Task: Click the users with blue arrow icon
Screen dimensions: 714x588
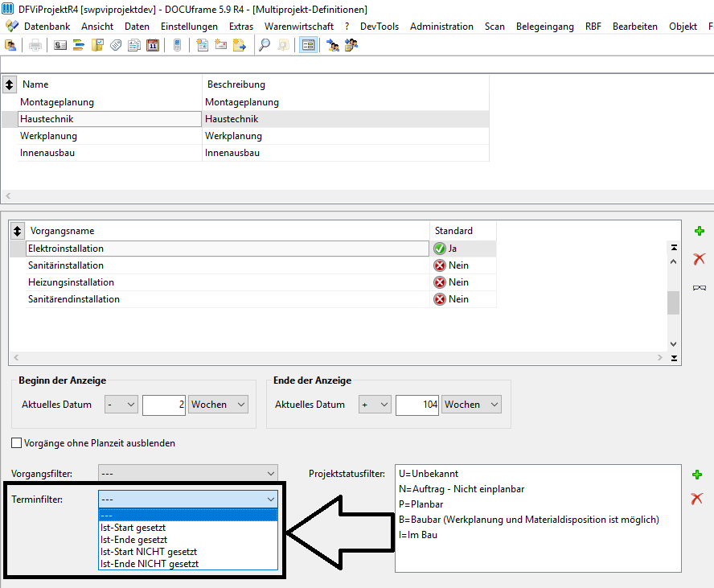Action: 333,45
